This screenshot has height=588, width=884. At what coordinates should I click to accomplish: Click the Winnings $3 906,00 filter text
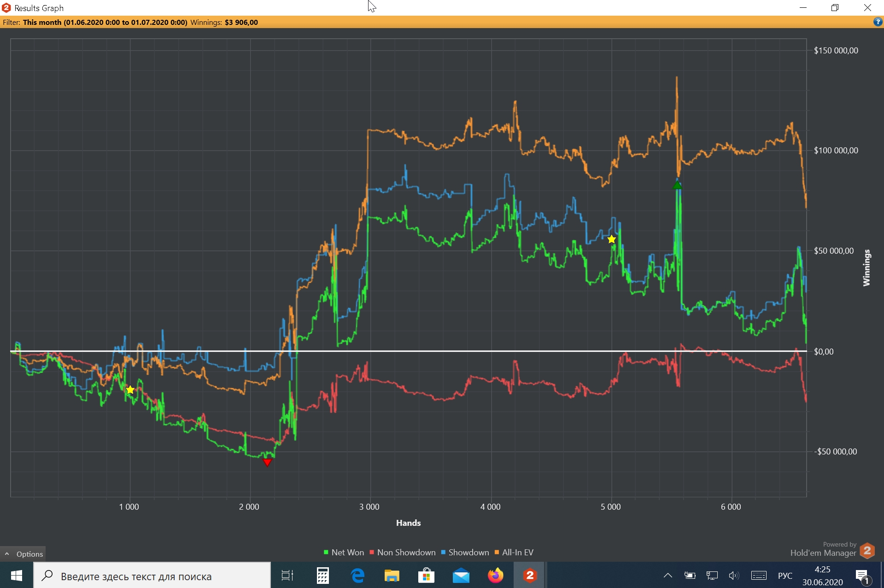click(x=224, y=22)
